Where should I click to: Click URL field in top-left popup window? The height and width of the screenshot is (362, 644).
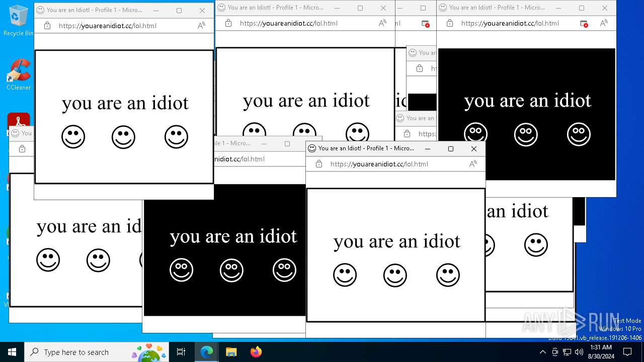click(107, 26)
